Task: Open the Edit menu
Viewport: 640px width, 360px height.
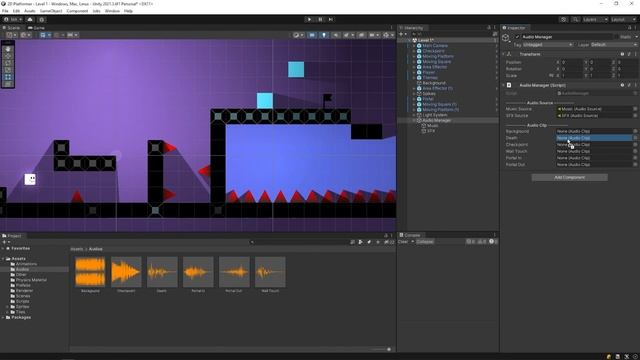Action: click(x=16, y=11)
